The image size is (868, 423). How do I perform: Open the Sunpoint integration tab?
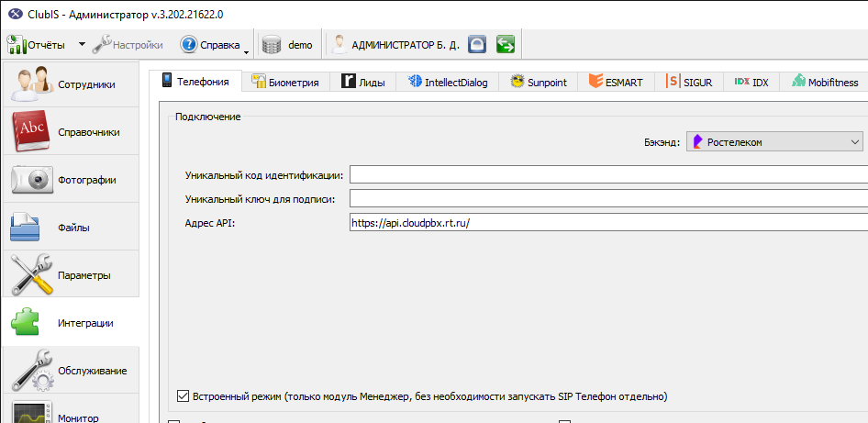pyautogui.click(x=539, y=83)
